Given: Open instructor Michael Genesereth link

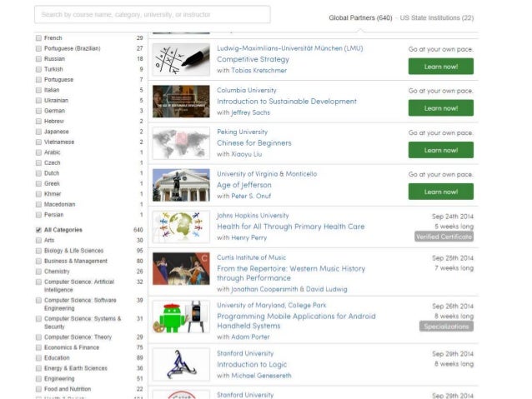Looking at the screenshot, I should click(x=261, y=376).
